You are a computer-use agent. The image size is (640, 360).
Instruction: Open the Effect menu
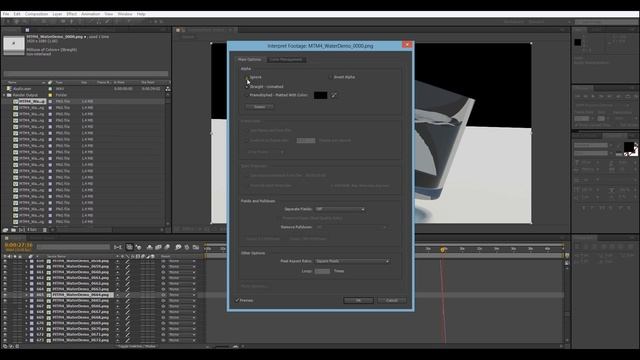coord(71,14)
